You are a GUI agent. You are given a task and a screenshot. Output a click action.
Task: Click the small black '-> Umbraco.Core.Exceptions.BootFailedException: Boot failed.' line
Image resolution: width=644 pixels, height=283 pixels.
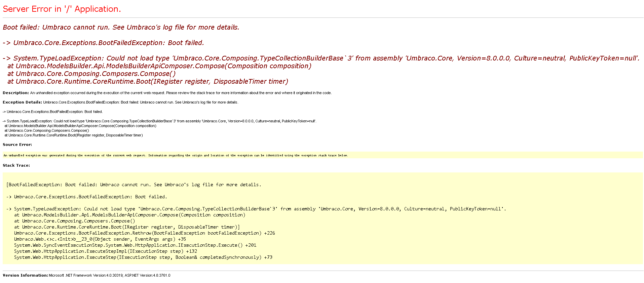coord(53,112)
